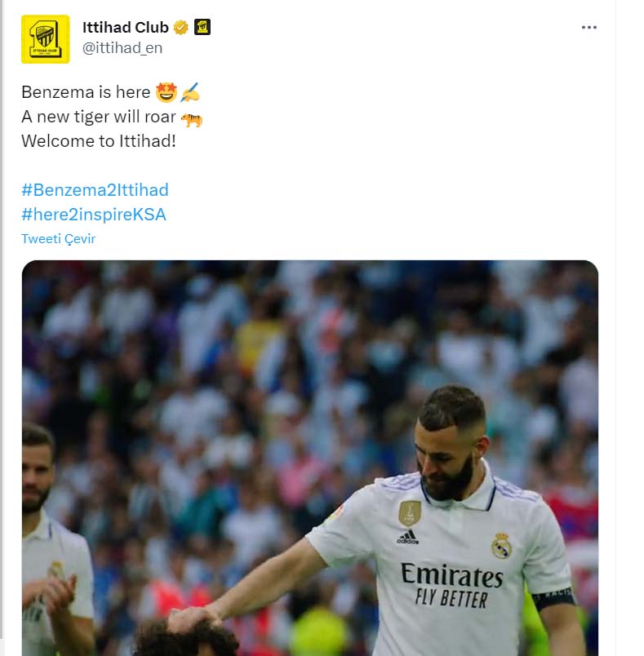Viewport: 644px width, 656px height.
Task: Click the Emirates Fly Better shirt sponsor
Action: 452,585
